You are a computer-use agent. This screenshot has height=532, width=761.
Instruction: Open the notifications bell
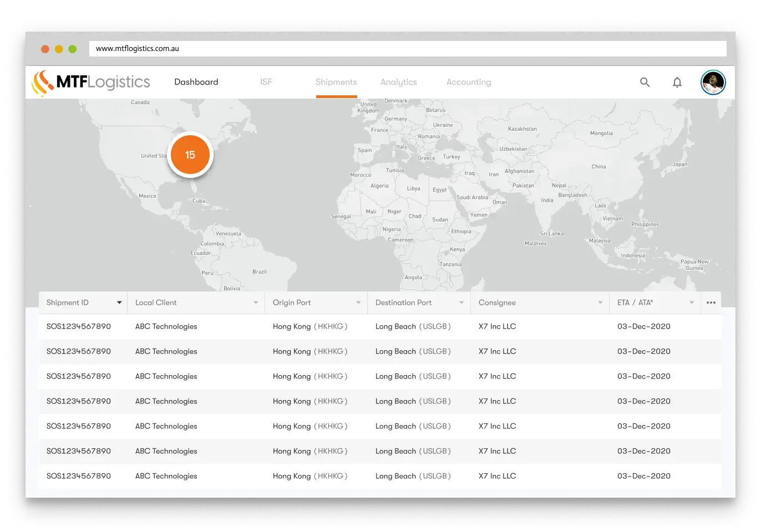(677, 83)
